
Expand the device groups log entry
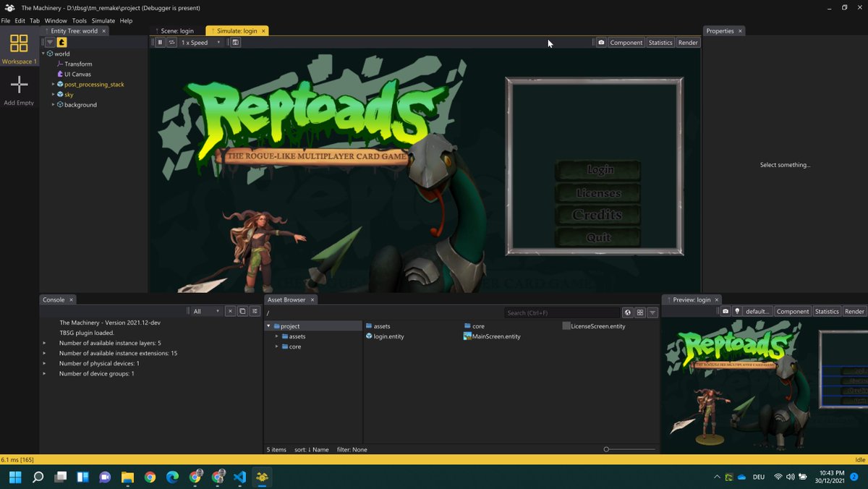[x=44, y=373]
